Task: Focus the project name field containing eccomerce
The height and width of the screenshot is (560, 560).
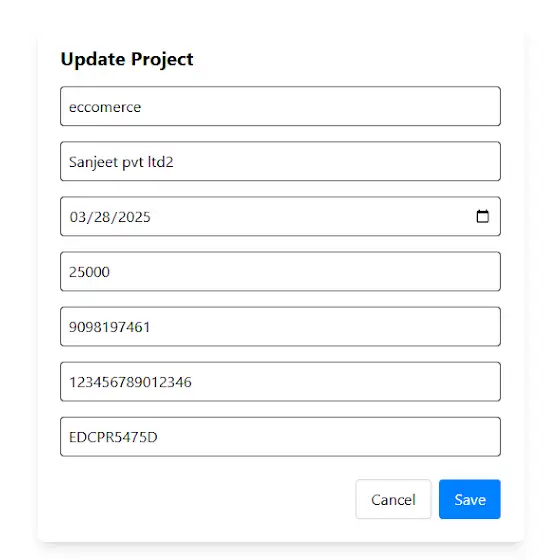Action: pos(280,106)
